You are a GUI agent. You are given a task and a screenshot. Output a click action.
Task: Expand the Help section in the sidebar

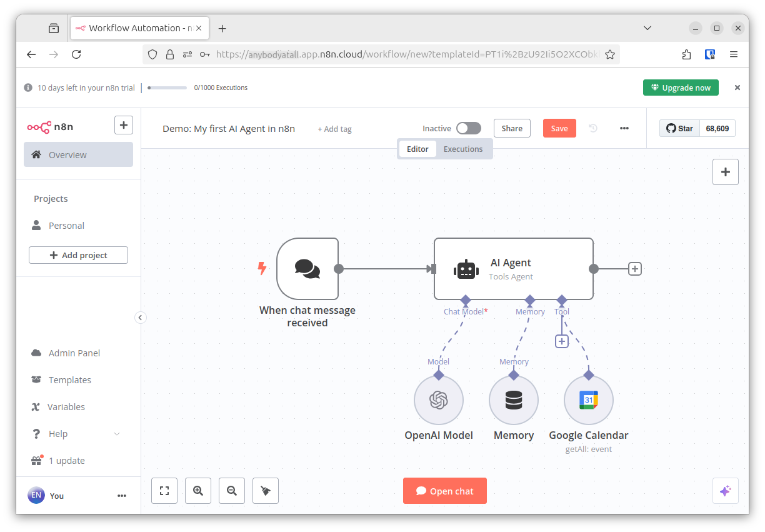click(75, 433)
